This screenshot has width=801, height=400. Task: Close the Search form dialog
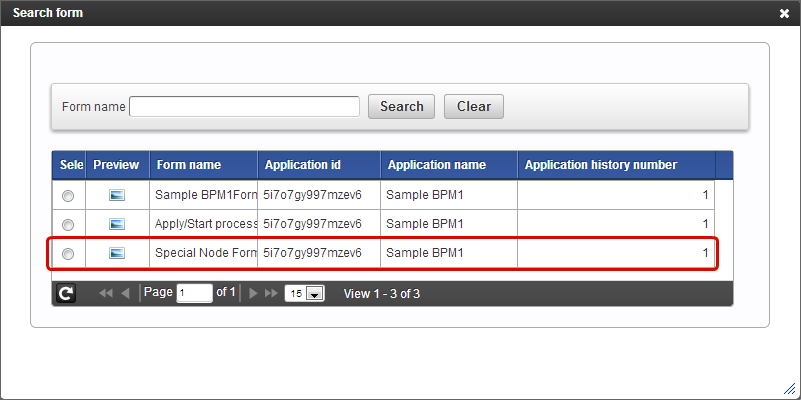(x=784, y=13)
